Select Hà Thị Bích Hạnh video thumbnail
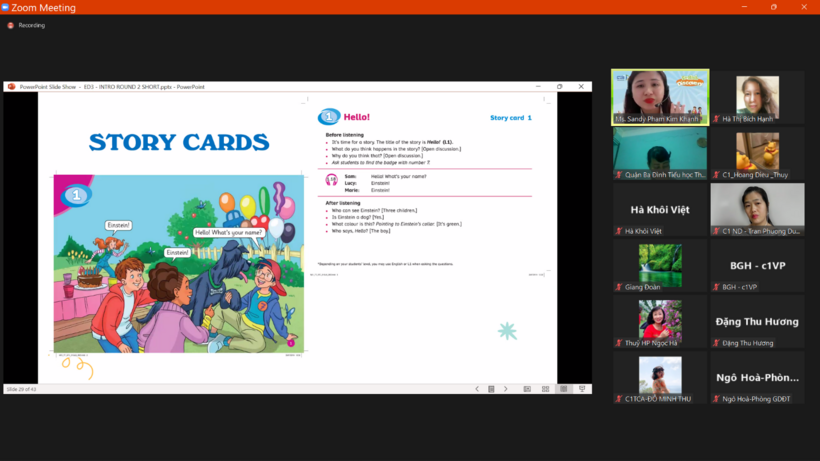 click(x=757, y=96)
